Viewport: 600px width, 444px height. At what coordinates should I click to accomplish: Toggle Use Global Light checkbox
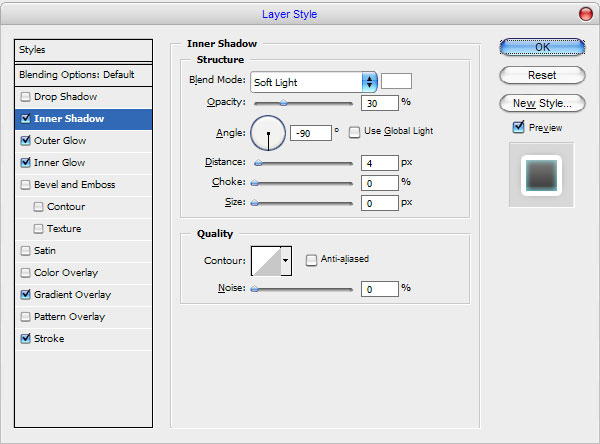tap(354, 132)
